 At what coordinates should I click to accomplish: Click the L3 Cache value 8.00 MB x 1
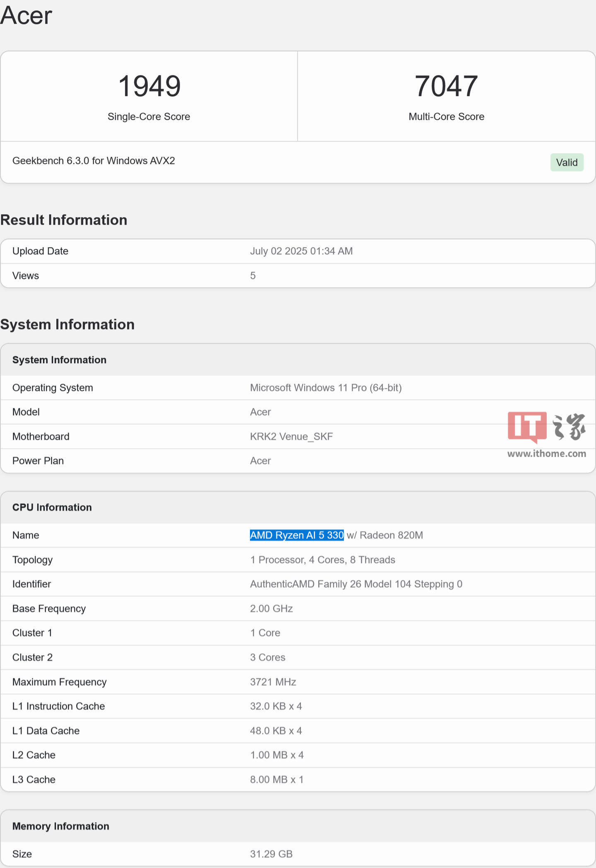click(276, 779)
